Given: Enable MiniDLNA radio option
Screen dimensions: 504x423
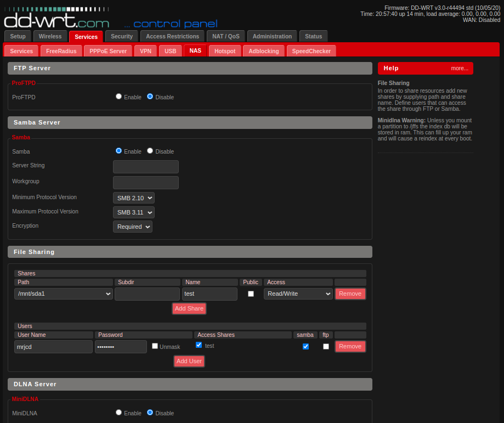Looking at the screenshot, I should click(118, 413).
